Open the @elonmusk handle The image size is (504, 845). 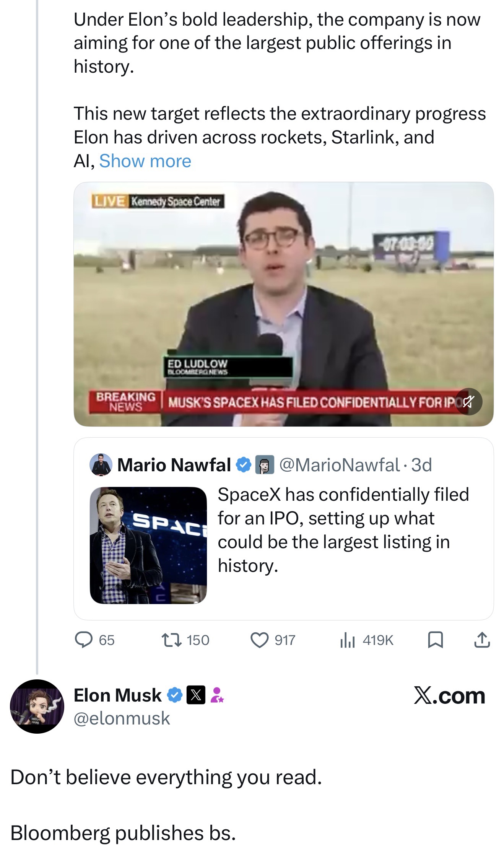pos(122,718)
